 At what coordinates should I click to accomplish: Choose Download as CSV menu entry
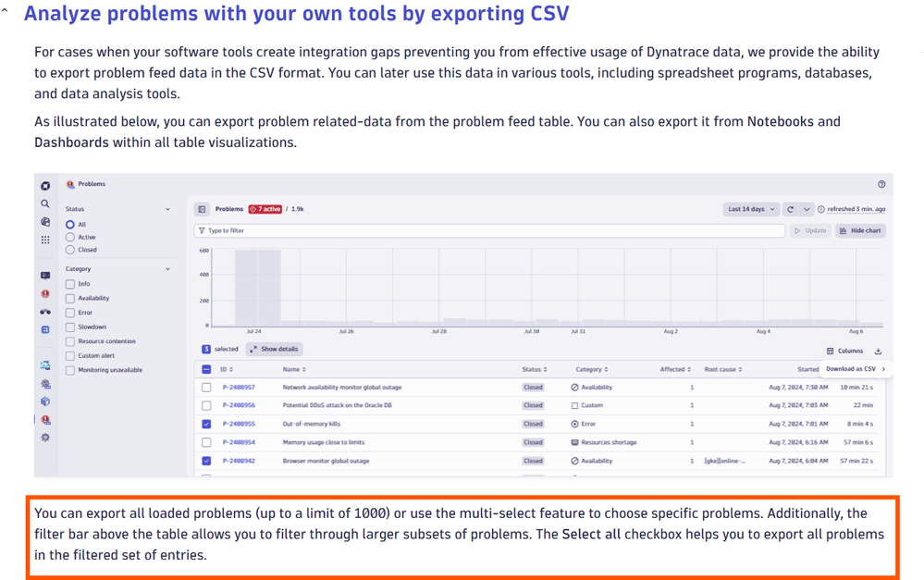pos(851,369)
